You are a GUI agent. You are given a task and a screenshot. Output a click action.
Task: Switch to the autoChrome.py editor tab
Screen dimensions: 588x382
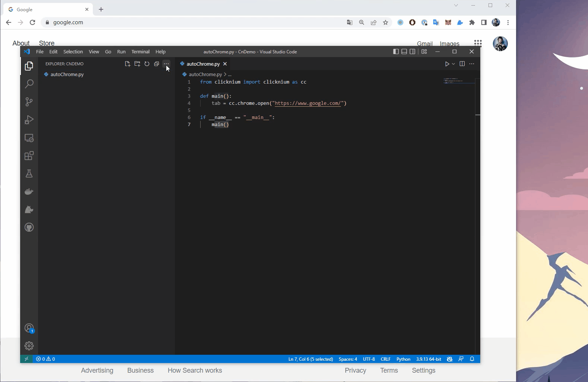(203, 64)
